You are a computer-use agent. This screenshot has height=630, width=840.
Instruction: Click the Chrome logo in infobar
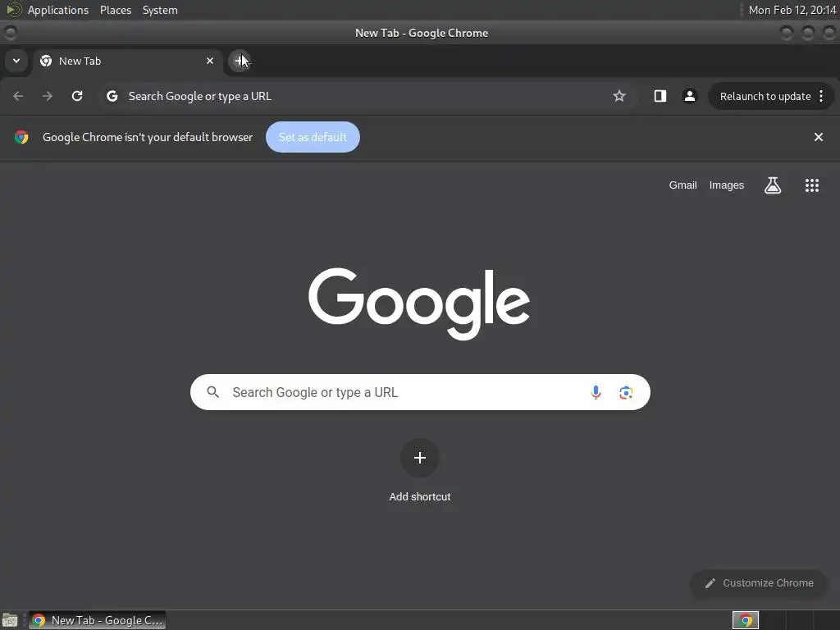21,137
